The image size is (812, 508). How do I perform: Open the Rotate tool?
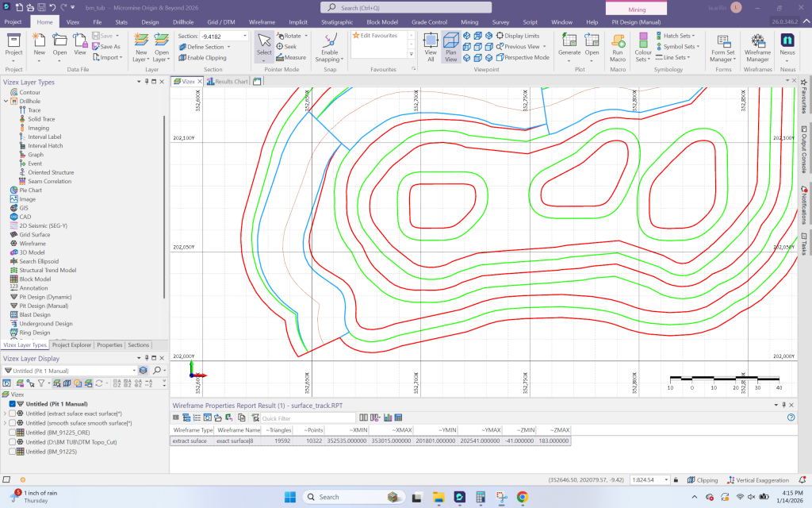pos(293,36)
